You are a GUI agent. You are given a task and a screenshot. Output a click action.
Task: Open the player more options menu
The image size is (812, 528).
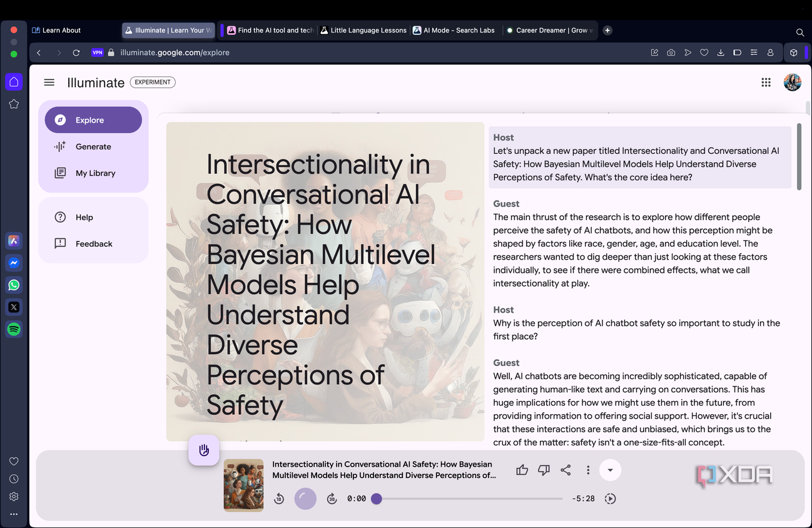588,470
